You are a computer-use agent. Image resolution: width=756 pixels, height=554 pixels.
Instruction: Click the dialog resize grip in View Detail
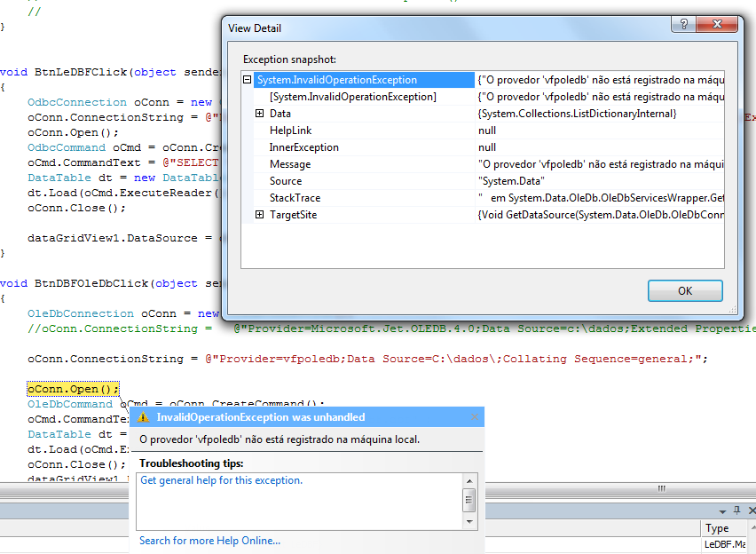[733, 309]
